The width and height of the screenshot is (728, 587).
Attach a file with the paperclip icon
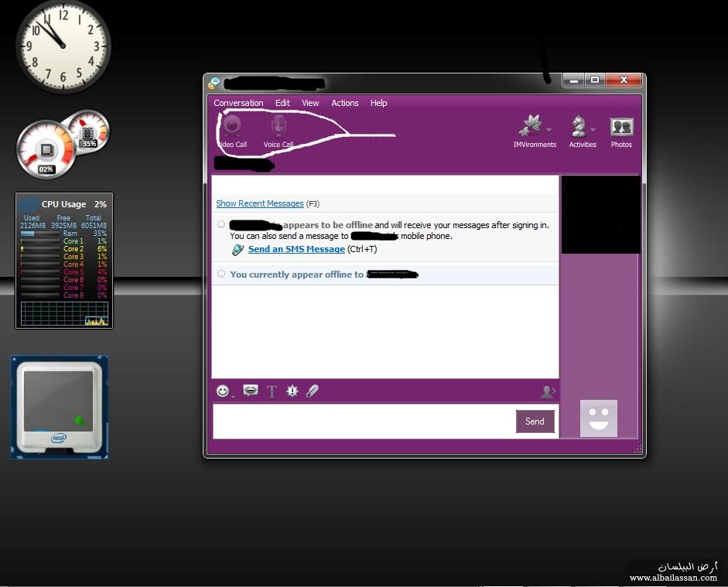click(x=312, y=391)
